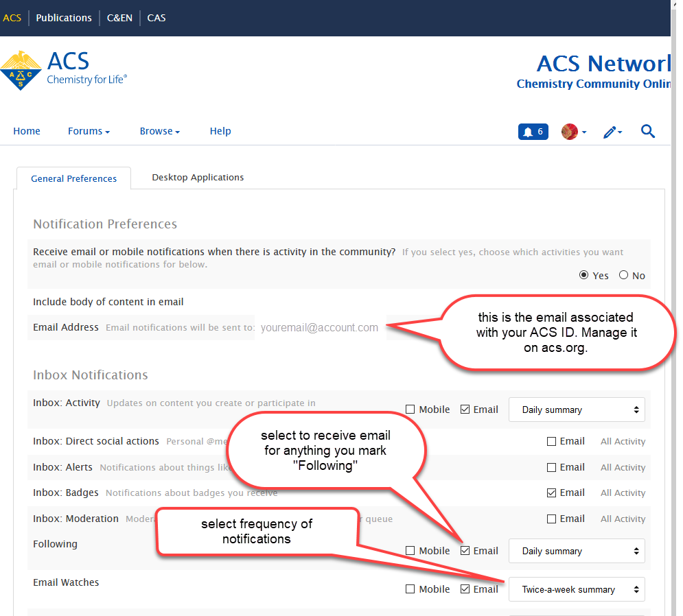Toggle Mobile checkbox for Inbox: Activity
The image size is (683, 616).
[x=410, y=410]
